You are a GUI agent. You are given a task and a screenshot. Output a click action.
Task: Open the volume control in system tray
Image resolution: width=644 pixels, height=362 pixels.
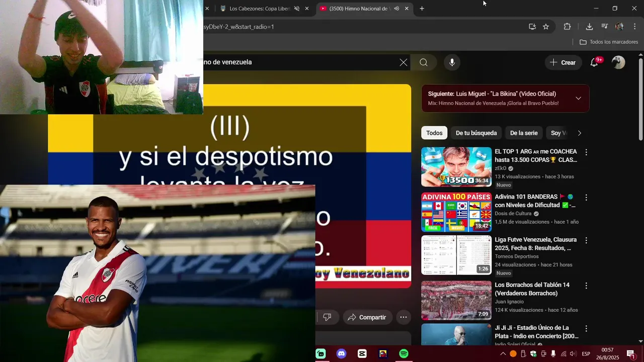(573, 354)
